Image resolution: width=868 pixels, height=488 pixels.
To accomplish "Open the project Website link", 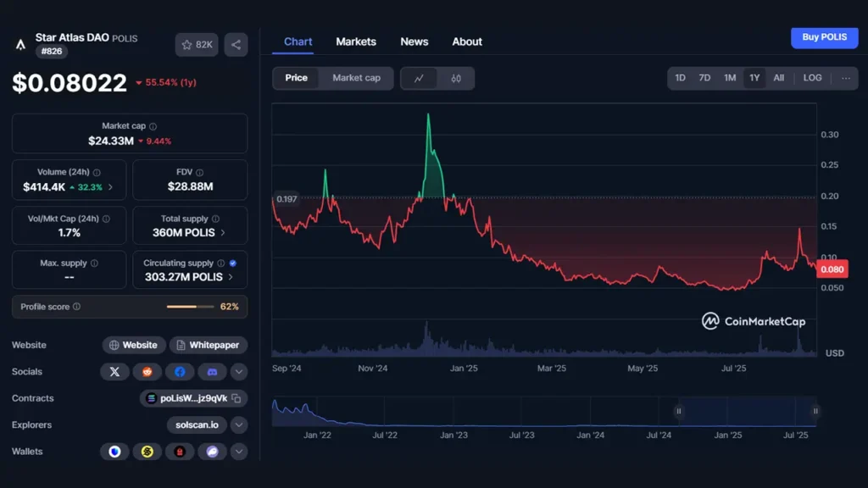I will [134, 346].
